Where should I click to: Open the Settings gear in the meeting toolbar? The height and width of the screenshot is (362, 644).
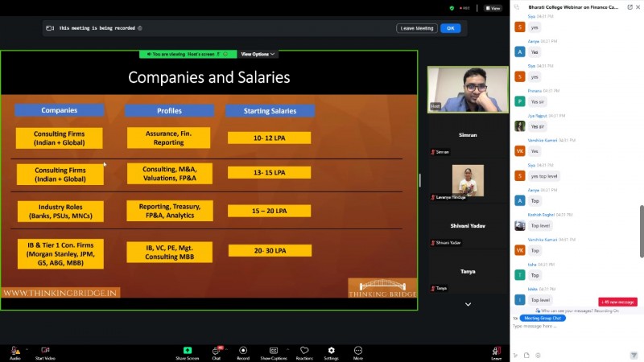331,350
